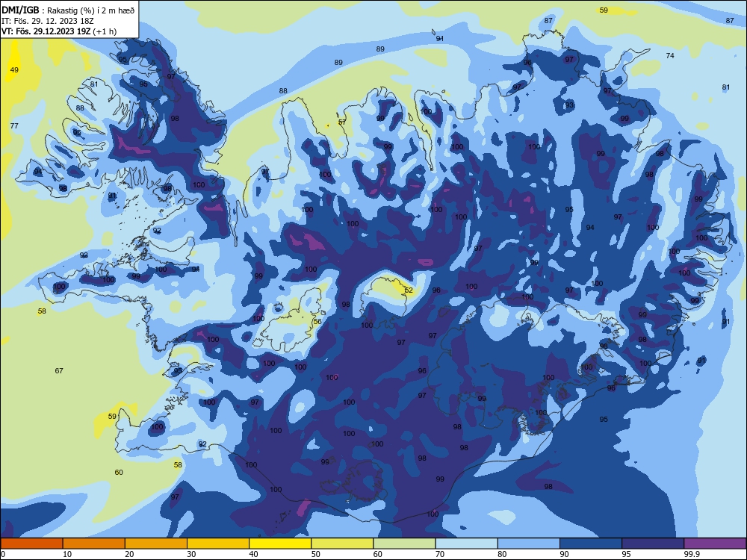Viewport: 747px width, 560px height.
Task: Click the legend tick label '30'
Action: [191, 554]
